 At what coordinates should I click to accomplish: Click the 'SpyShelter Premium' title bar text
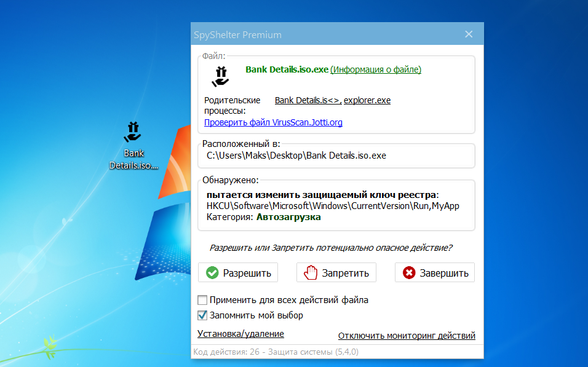tap(237, 35)
